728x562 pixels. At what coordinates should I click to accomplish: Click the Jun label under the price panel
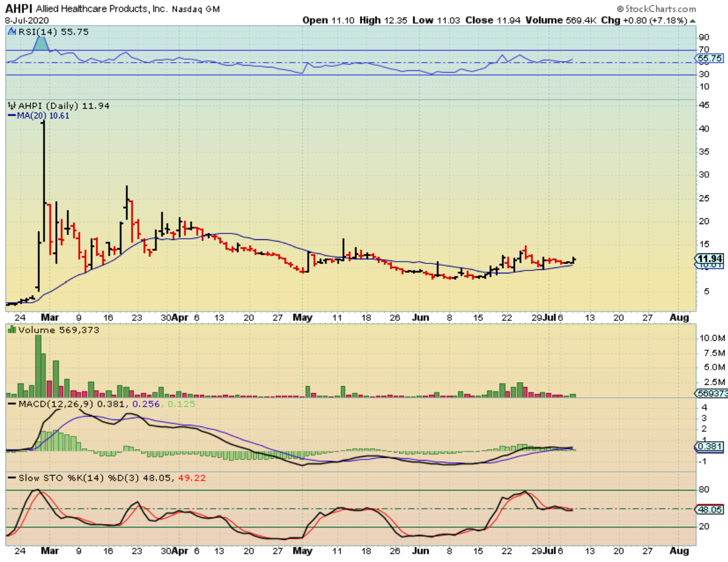pos(420,317)
